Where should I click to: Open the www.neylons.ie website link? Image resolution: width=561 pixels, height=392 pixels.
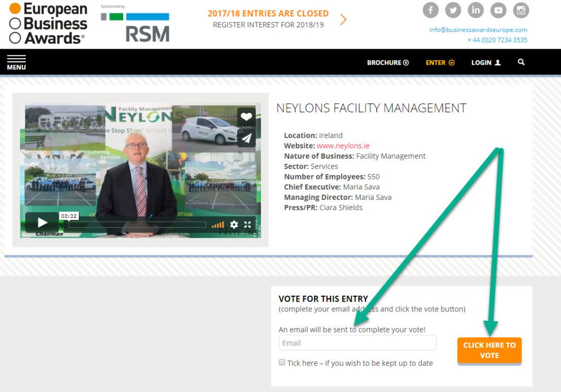point(343,146)
